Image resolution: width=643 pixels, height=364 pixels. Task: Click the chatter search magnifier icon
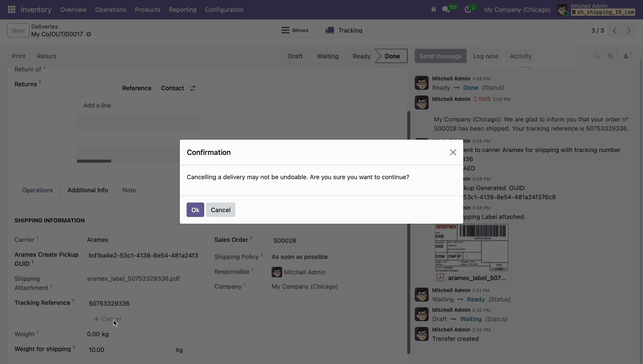pos(597,56)
